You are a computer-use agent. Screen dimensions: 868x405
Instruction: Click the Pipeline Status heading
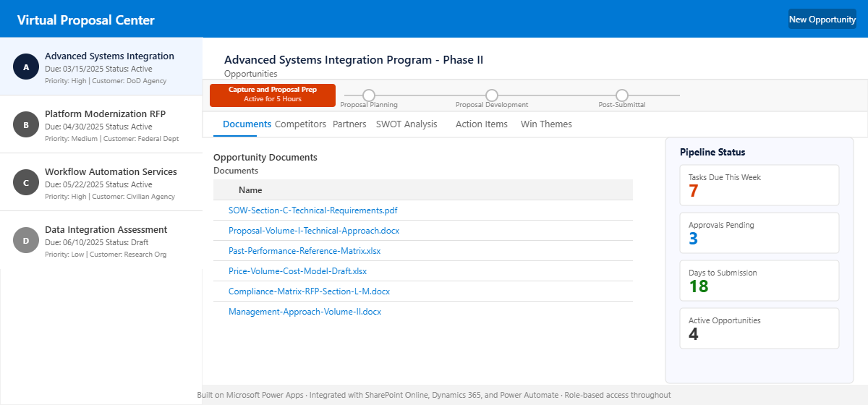[x=712, y=152]
